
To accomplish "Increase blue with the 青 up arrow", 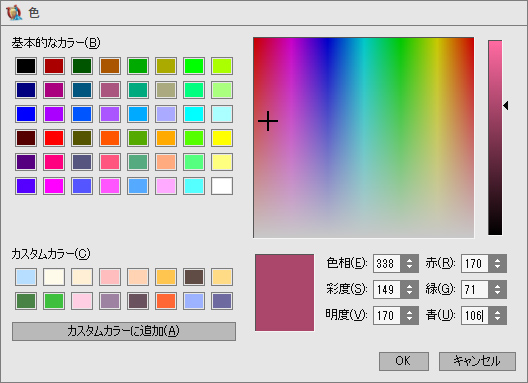I will tap(497, 312).
